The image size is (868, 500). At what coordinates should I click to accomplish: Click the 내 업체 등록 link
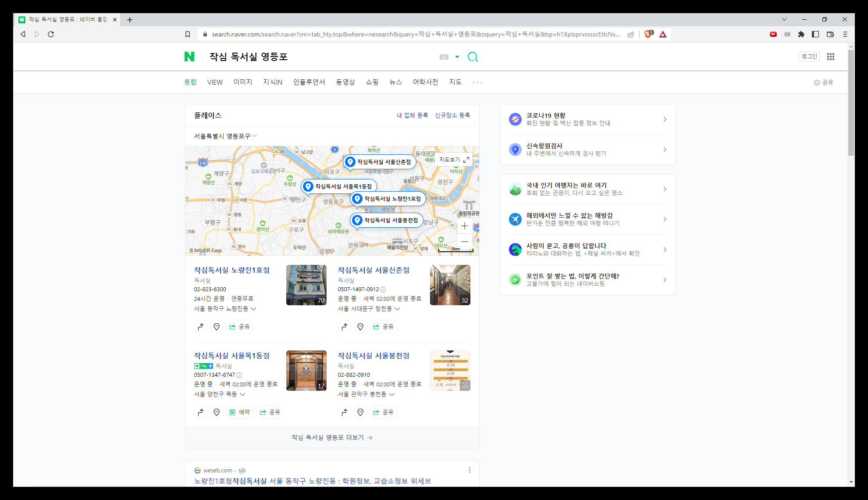[412, 115]
